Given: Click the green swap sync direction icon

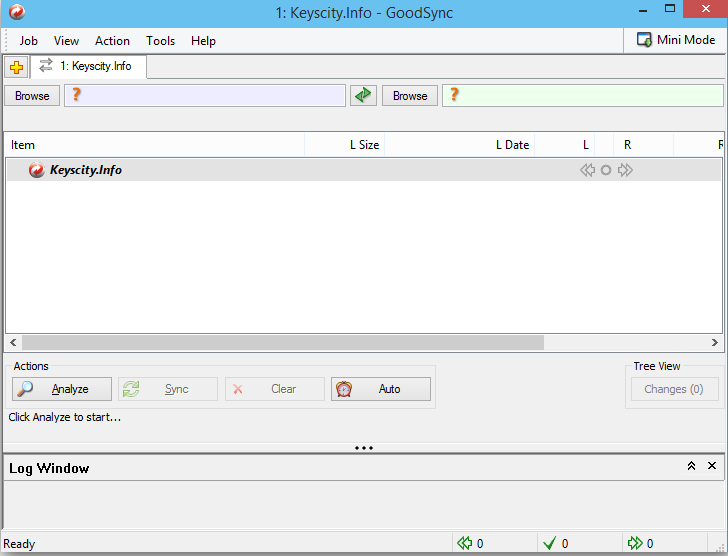Looking at the screenshot, I should (x=363, y=96).
